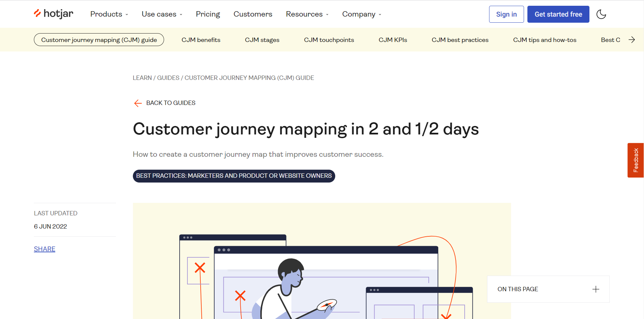Screen dimensions: 644x319
Task: Open the Products dropdown menu
Action: click(x=109, y=14)
